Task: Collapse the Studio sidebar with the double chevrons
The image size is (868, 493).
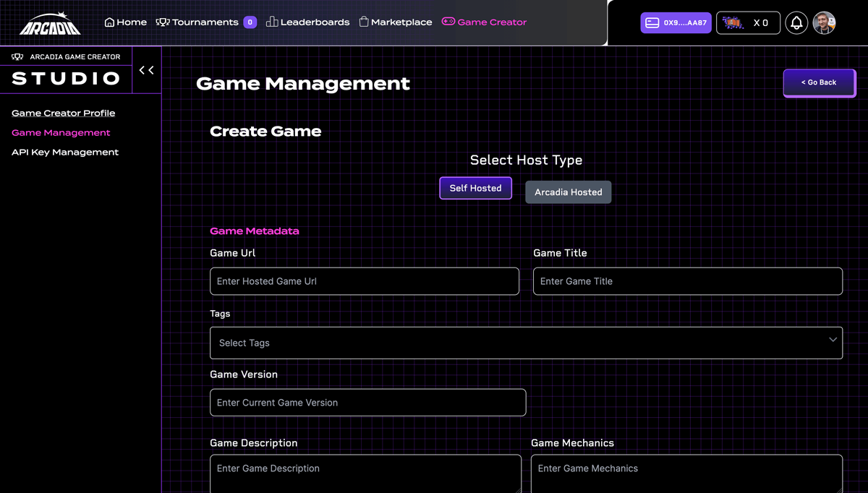Action: click(146, 70)
